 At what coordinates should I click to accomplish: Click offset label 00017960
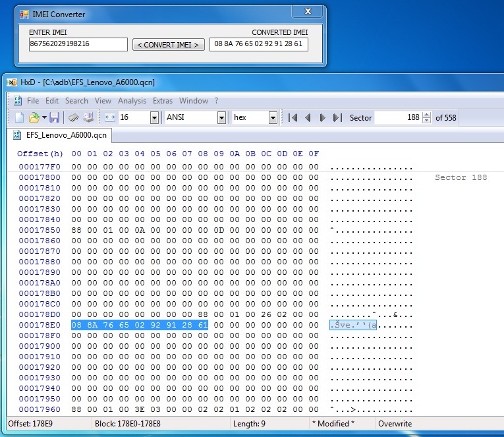40,410
